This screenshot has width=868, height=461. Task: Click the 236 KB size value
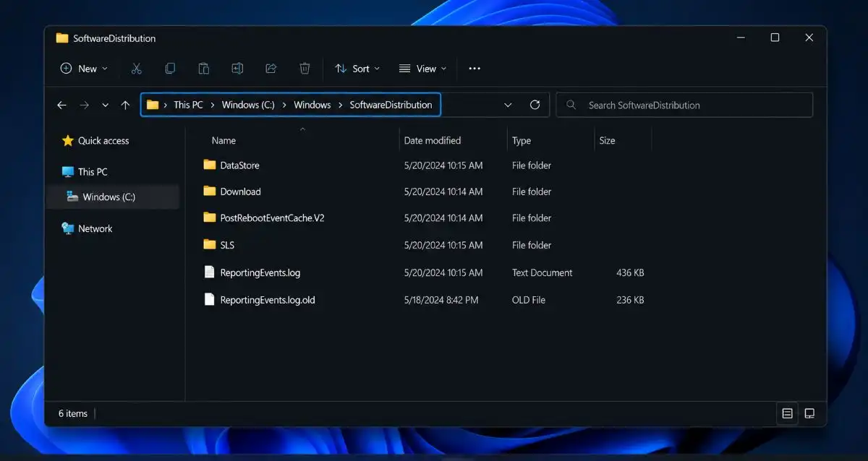coord(630,300)
